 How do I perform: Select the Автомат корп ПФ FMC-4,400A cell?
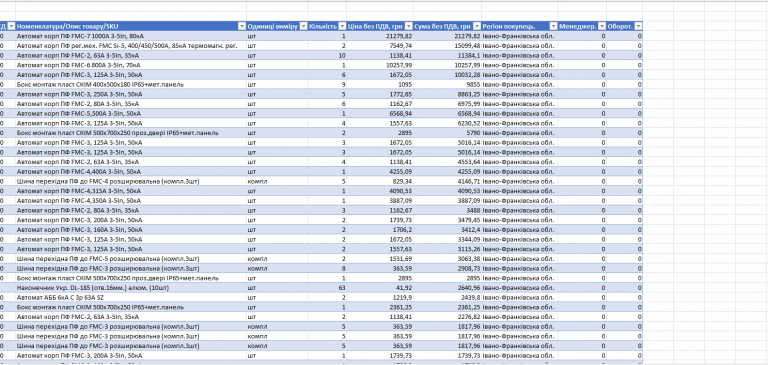tap(131, 171)
